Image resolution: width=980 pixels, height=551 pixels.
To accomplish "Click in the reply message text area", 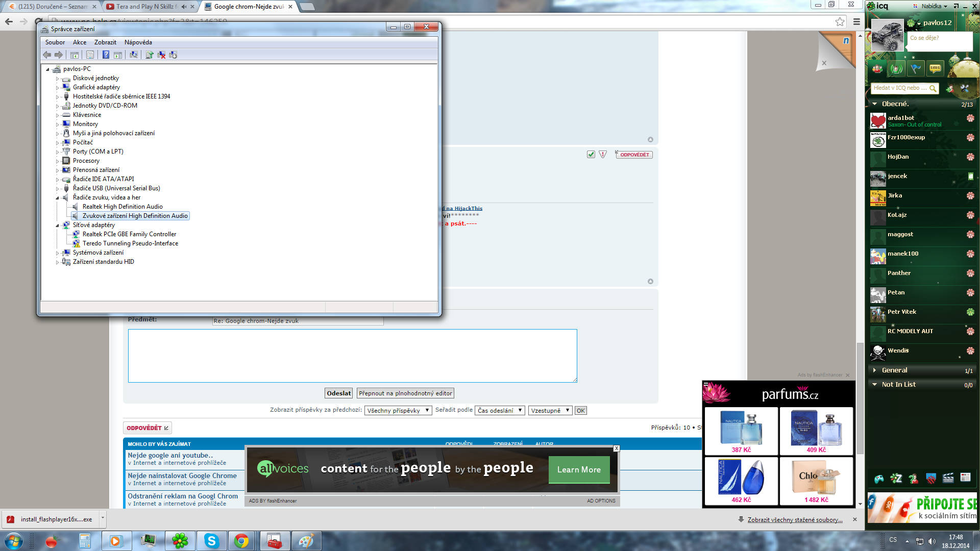I will (x=352, y=356).
